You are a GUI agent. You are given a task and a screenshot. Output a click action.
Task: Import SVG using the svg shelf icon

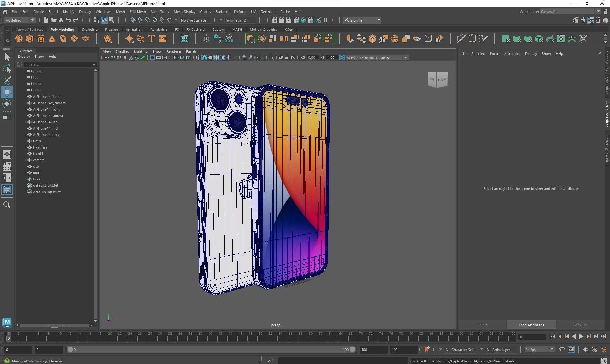click(163, 39)
